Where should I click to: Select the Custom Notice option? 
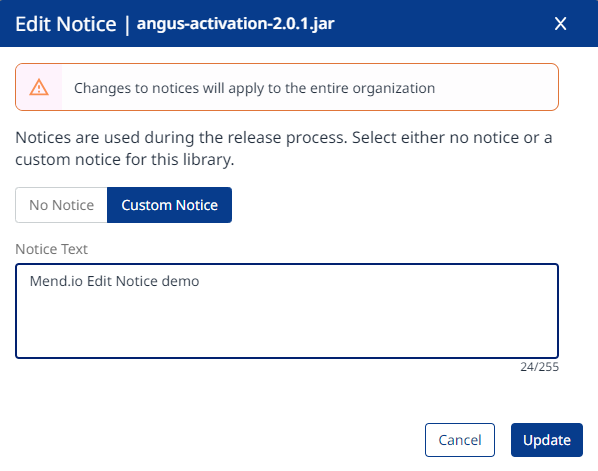coord(169,205)
